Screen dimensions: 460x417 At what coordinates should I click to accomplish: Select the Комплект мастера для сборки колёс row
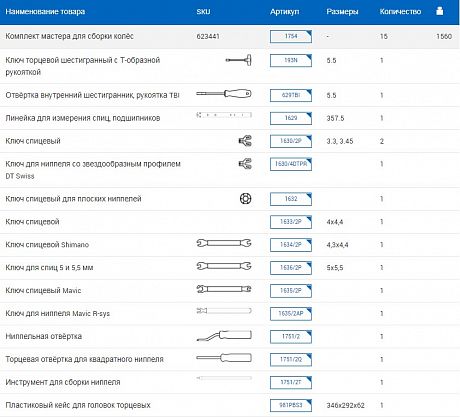(x=230, y=36)
